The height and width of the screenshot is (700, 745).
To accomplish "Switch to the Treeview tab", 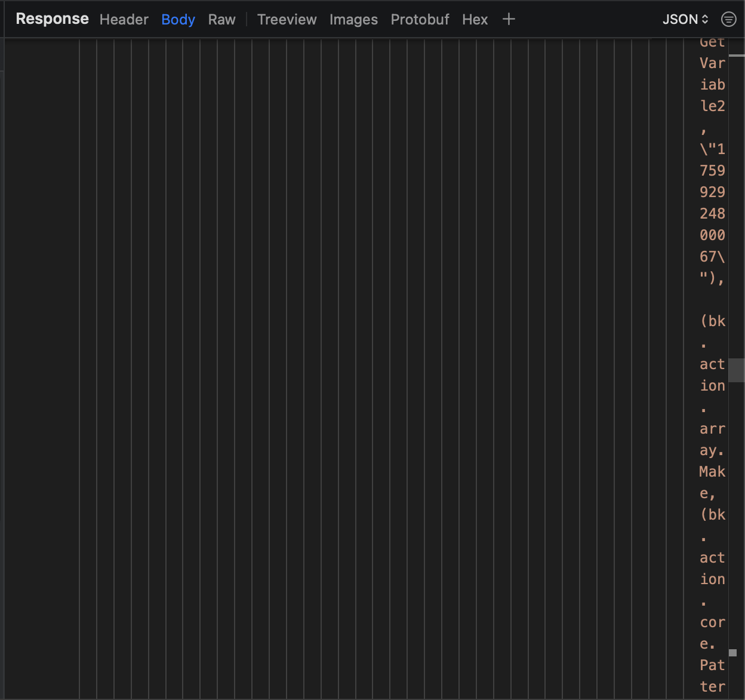I will [287, 19].
